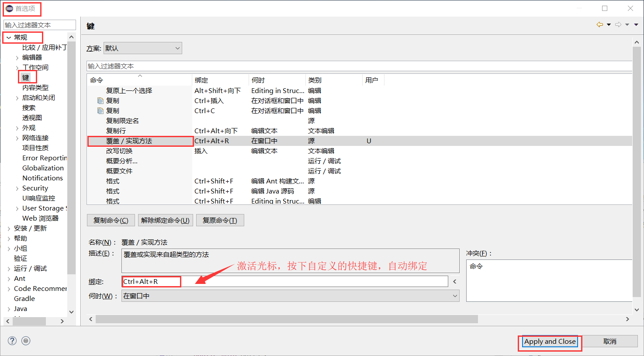Click the arrow button right of binding field

pos(455,282)
